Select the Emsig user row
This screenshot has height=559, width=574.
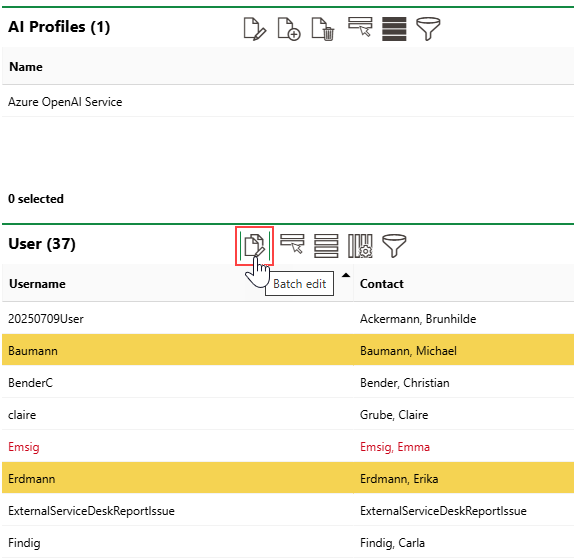click(288, 447)
